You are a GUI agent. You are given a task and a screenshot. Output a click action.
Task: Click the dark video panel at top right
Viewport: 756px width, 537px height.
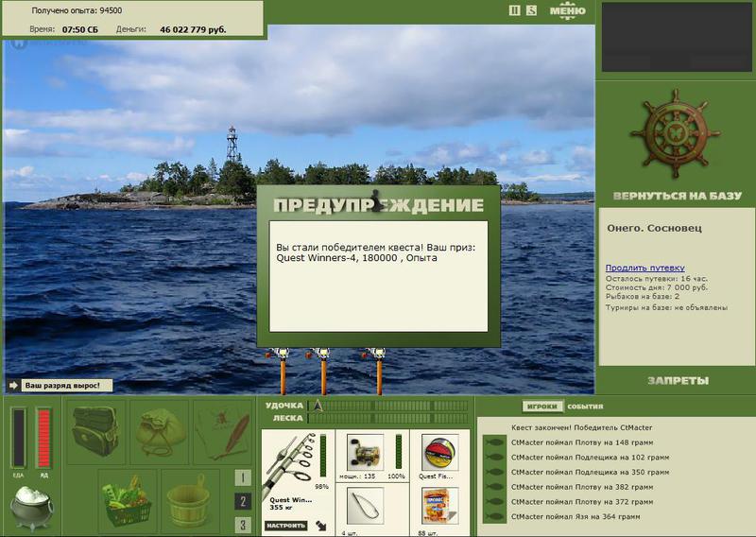(x=676, y=37)
